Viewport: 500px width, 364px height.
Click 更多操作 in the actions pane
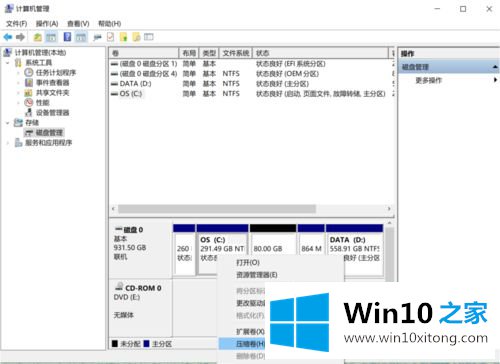428,80
